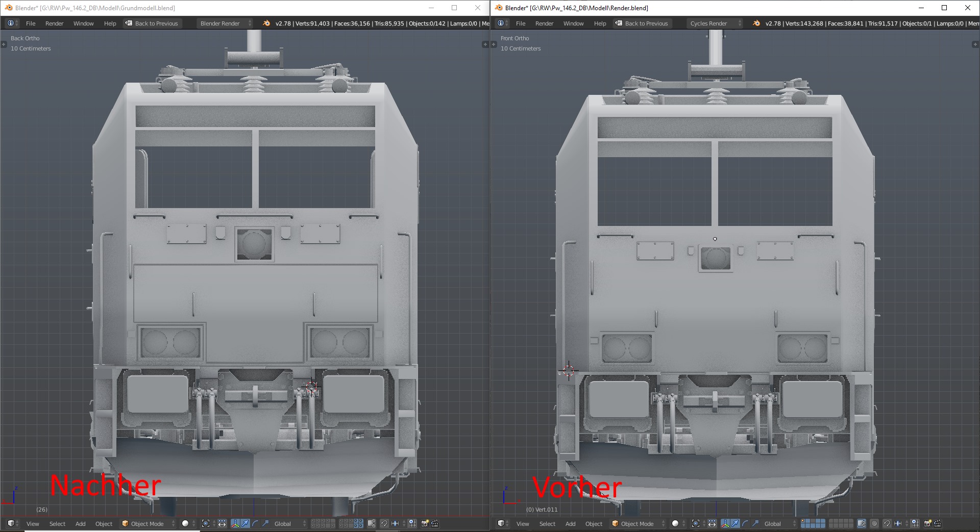Open File menu in Render.blend window
Viewport: 980px width, 532px height.
(521, 23)
